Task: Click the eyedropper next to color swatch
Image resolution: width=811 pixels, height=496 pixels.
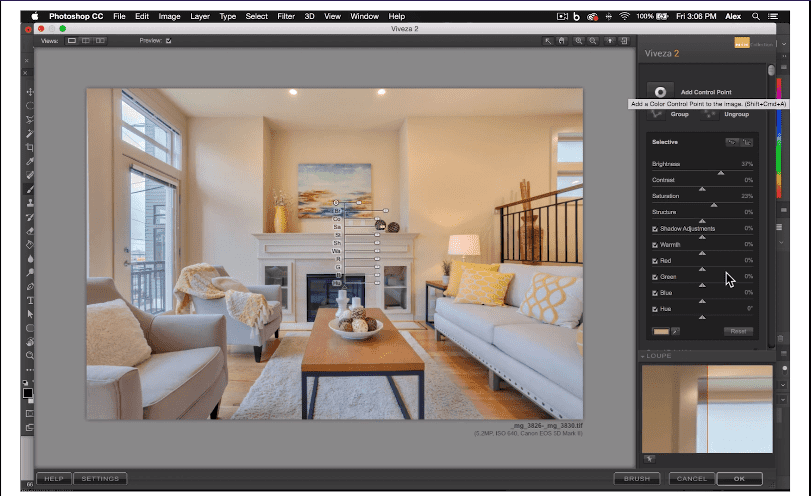Action: coord(676,330)
